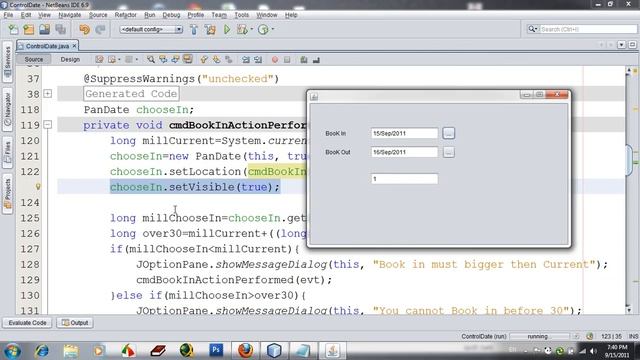Open the Navigator side panel
The image size is (640, 360).
7,109
